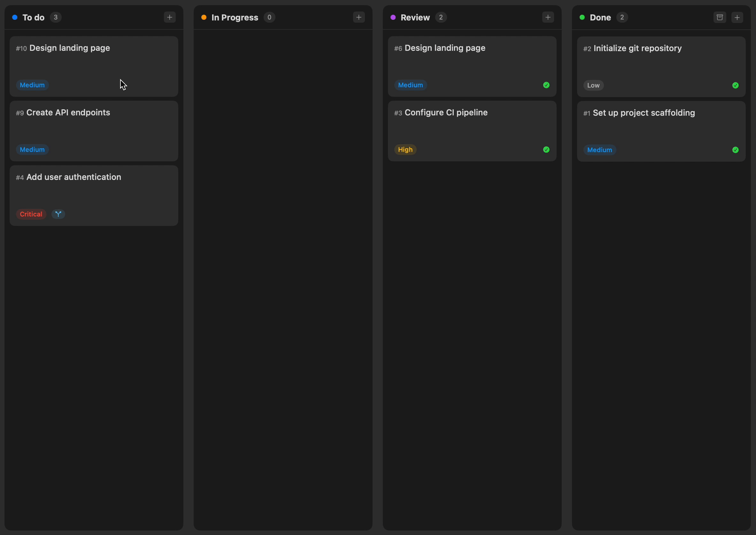Click the #4 card number
Image resolution: width=756 pixels, height=535 pixels.
click(20, 178)
